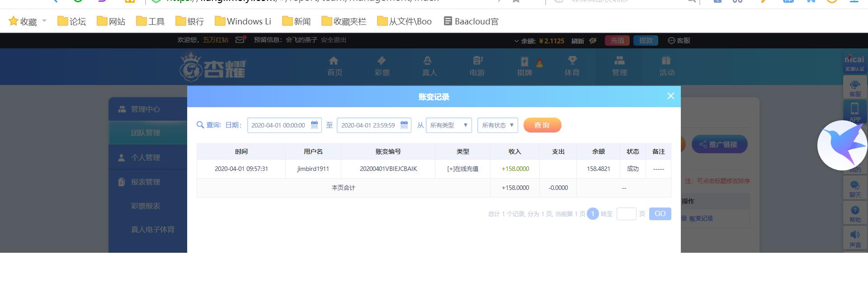The image size is (868, 293).
Task: Click the bird floating assistant icon
Action: click(x=842, y=145)
